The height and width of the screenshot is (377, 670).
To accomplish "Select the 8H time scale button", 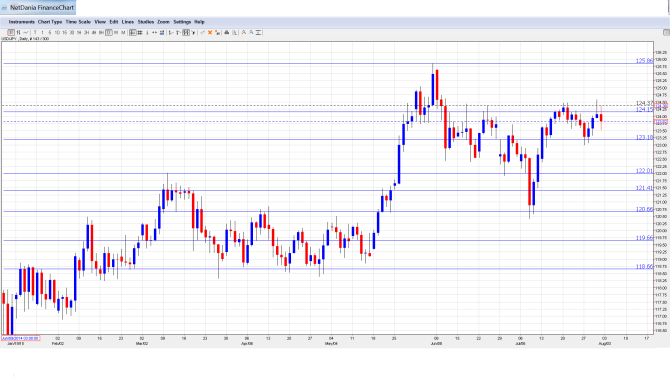I will click(101, 32).
